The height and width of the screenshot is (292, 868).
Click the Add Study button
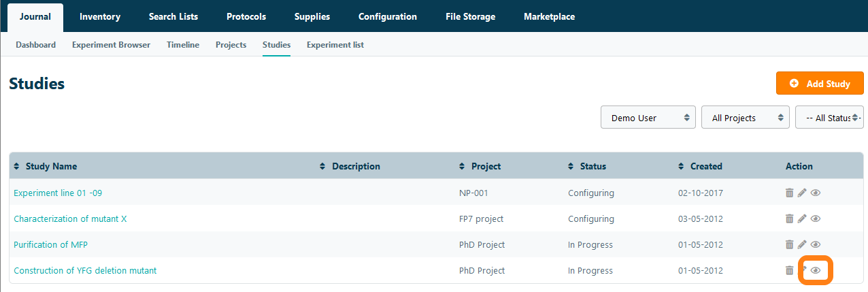point(820,84)
